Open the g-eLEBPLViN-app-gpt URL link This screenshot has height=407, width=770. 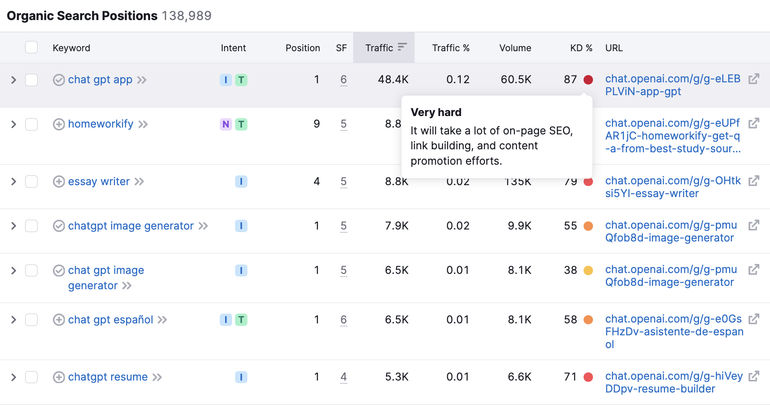(x=673, y=85)
